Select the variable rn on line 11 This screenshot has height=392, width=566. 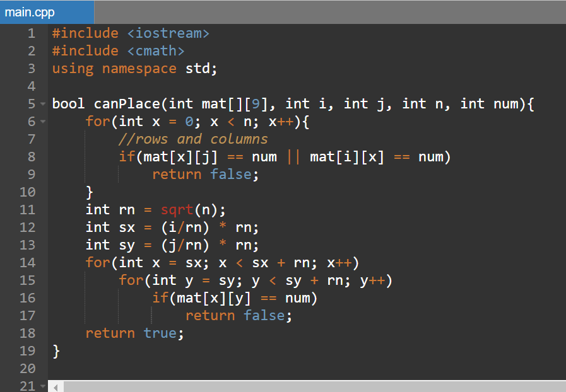(x=127, y=209)
